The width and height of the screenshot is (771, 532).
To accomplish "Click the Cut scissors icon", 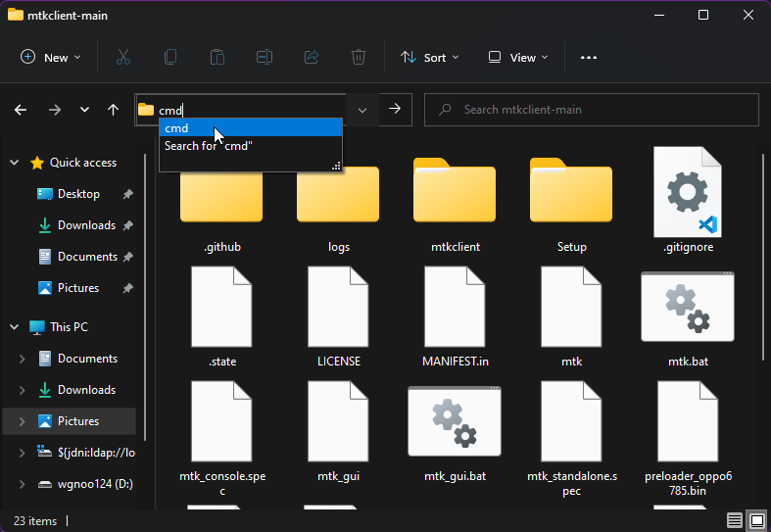I will [x=123, y=58].
